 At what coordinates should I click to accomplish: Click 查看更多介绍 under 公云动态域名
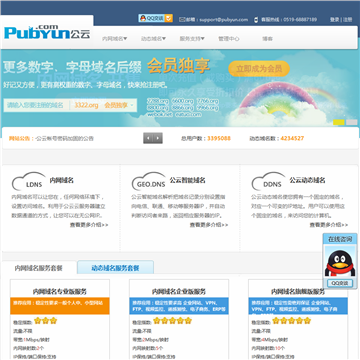pyautogui.click(x=329, y=225)
